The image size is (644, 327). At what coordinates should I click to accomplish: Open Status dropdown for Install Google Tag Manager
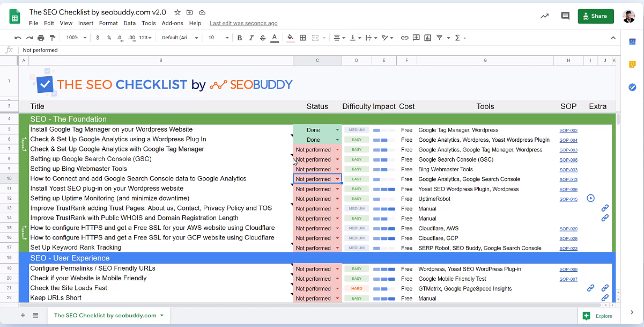coord(337,130)
